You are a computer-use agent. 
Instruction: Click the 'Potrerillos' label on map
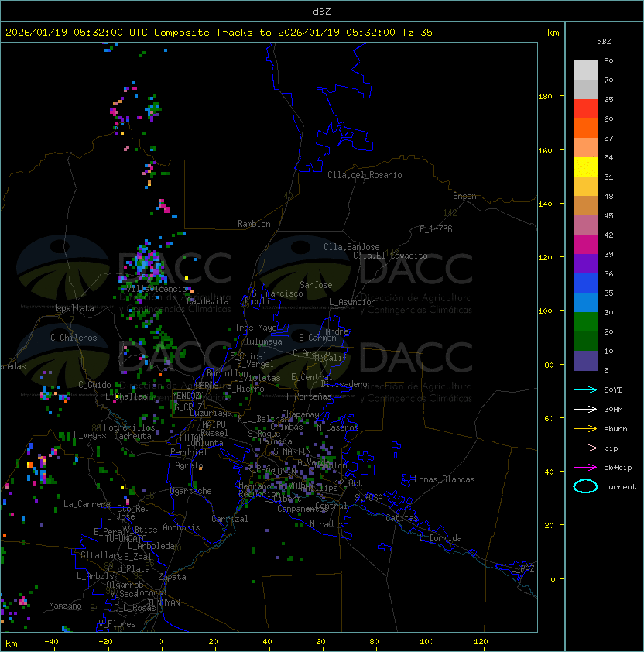pos(129,427)
